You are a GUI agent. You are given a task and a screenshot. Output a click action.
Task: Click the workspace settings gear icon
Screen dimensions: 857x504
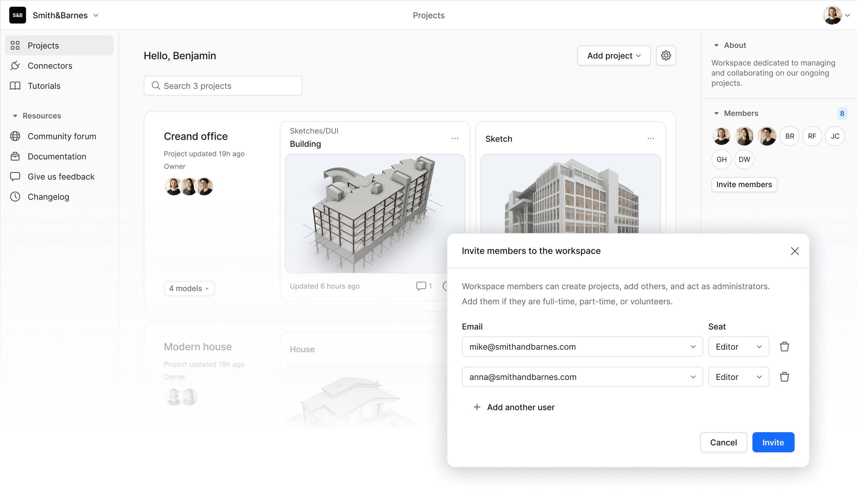(665, 55)
